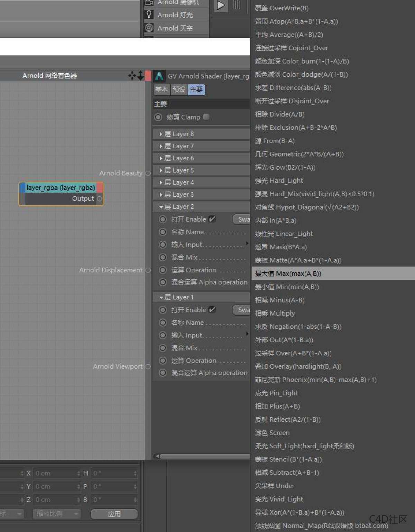The height and width of the screenshot is (532, 415).
Task: Choose 辉光 Glow operation
Action: [x=332, y=167]
